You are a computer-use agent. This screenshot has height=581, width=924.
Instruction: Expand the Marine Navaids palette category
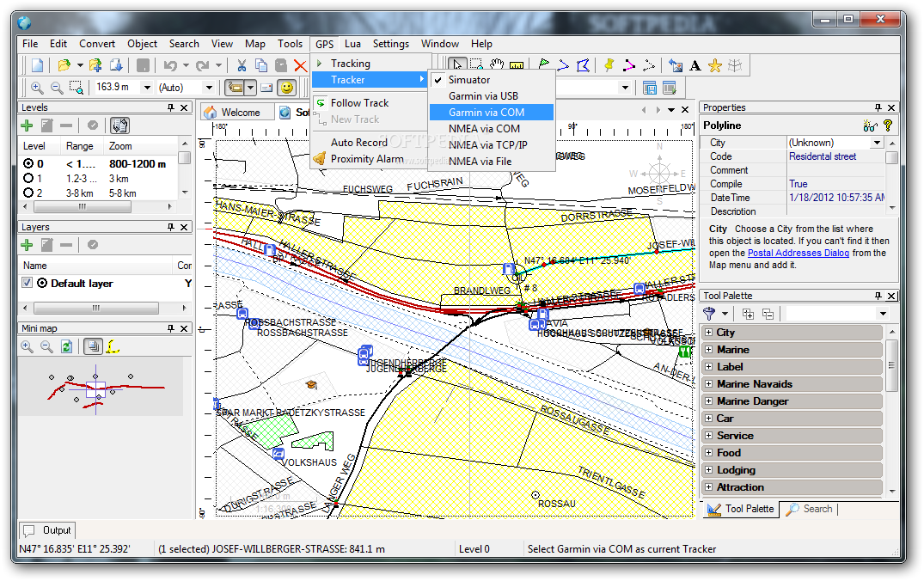[x=709, y=384]
